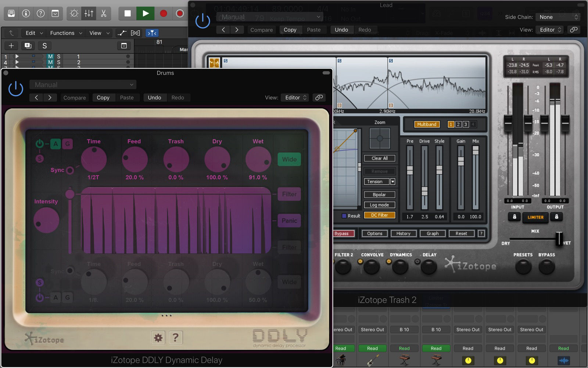Click link icon in Drums plugin window

click(319, 98)
